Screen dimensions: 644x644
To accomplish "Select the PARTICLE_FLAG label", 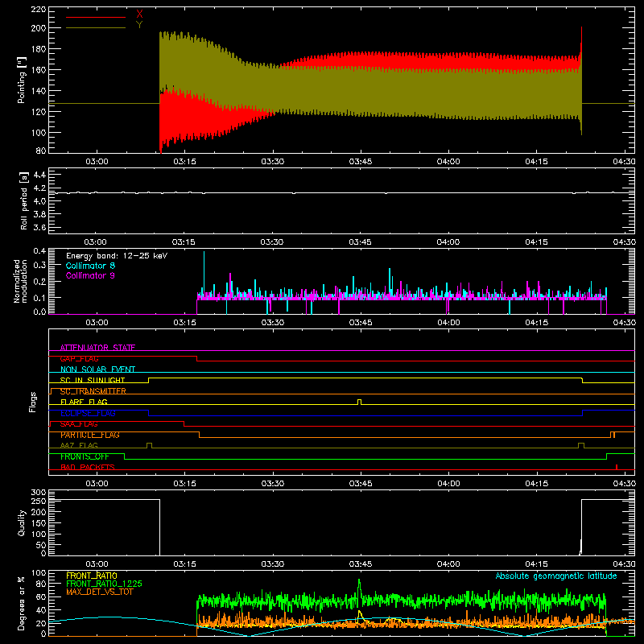I will (90, 435).
